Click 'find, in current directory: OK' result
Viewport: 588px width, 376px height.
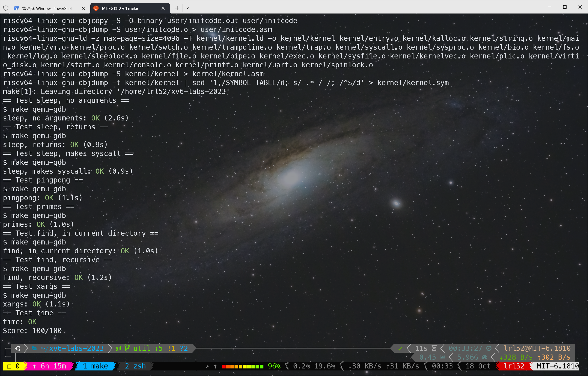click(x=81, y=251)
